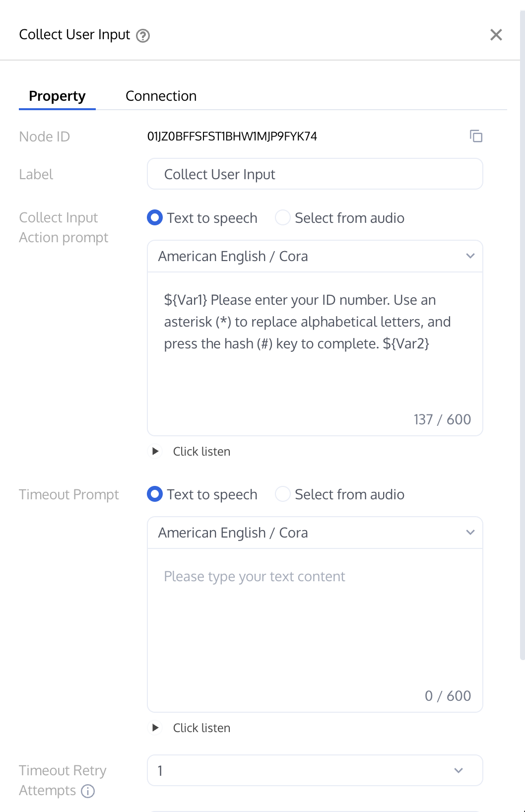Screen dimensions: 525x812
Task: Expand the Timeout Retry Attempts dropdown
Action: click(x=315, y=770)
